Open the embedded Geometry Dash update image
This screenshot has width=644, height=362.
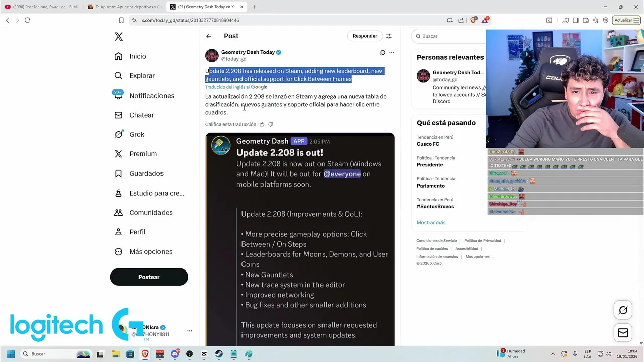pos(300,239)
